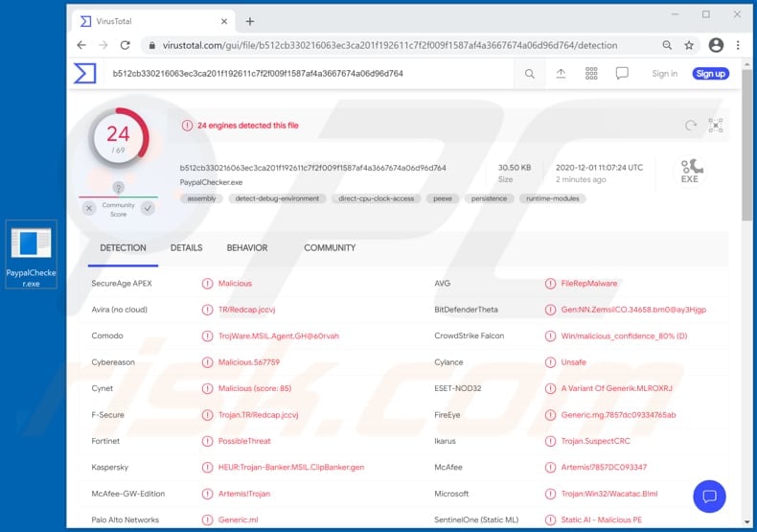The image size is (757, 532).
Task: Click the browser address bar URL
Action: [390, 45]
